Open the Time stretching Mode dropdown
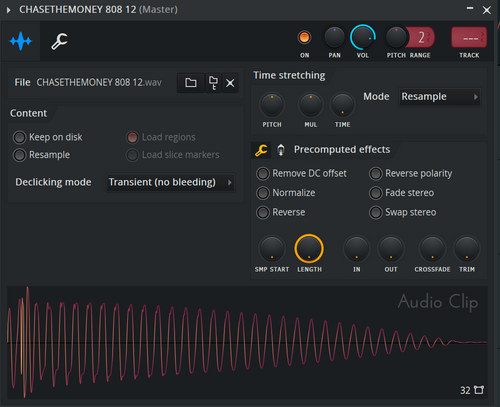The height and width of the screenshot is (407, 500). (440, 97)
